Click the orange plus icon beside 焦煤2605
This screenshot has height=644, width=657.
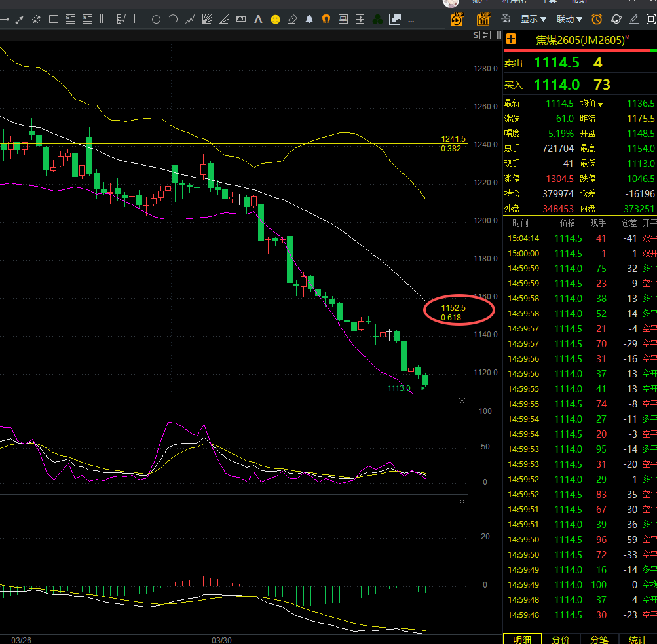tap(511, 39)
